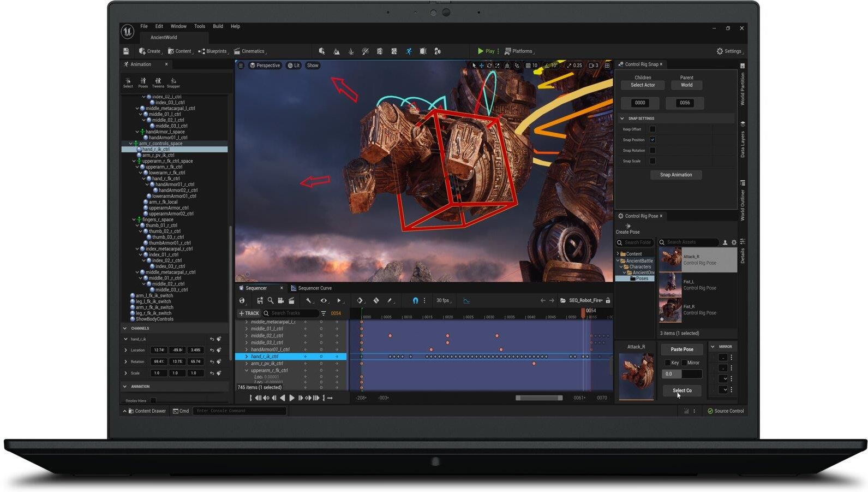Screen dimensions: 868x492
Task: Collapse the MIRROR section
Action: coord(713,347)
